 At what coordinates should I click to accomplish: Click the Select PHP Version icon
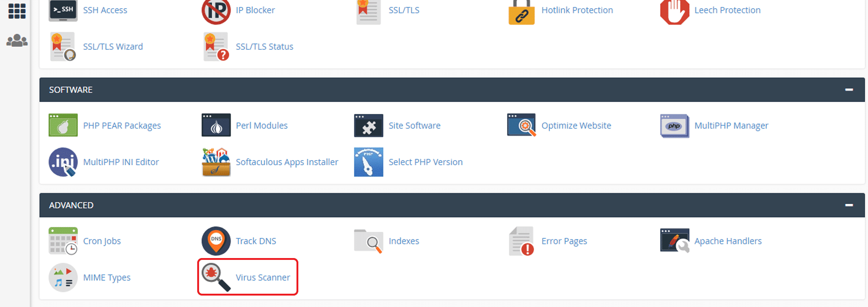pyautogui.click(x=368, y=162)
